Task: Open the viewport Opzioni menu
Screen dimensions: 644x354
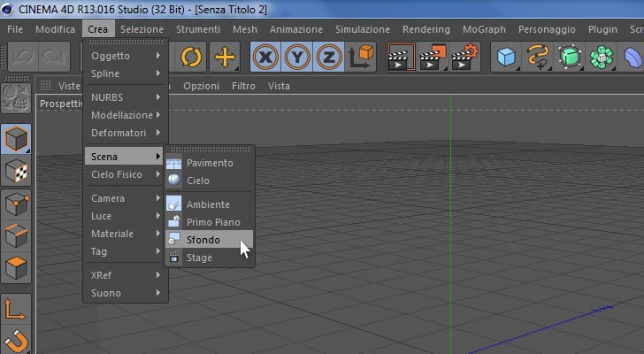Action: tap(202, 86)
